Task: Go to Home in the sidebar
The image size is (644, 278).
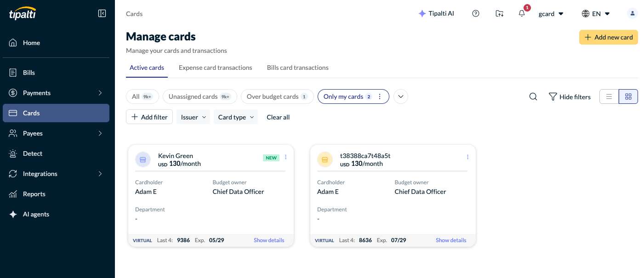Action: click(56, 43)
